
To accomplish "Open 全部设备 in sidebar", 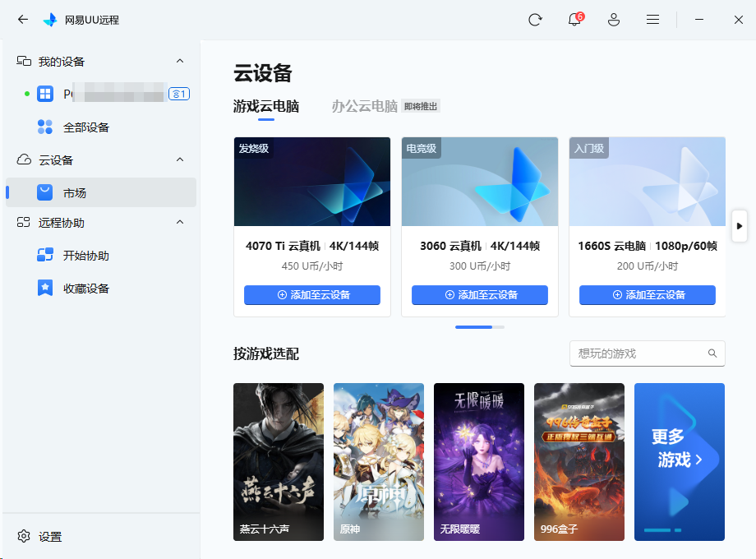I will pos(101,127).
